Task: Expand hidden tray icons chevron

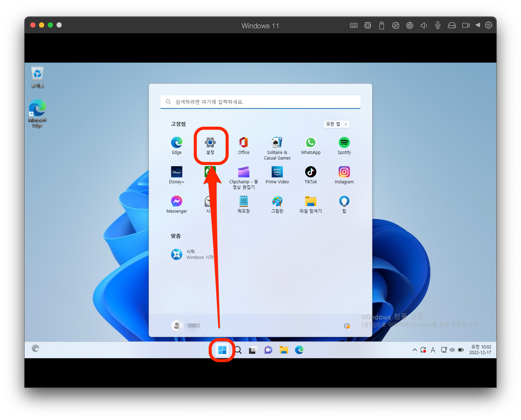Action: click(415, 350)
